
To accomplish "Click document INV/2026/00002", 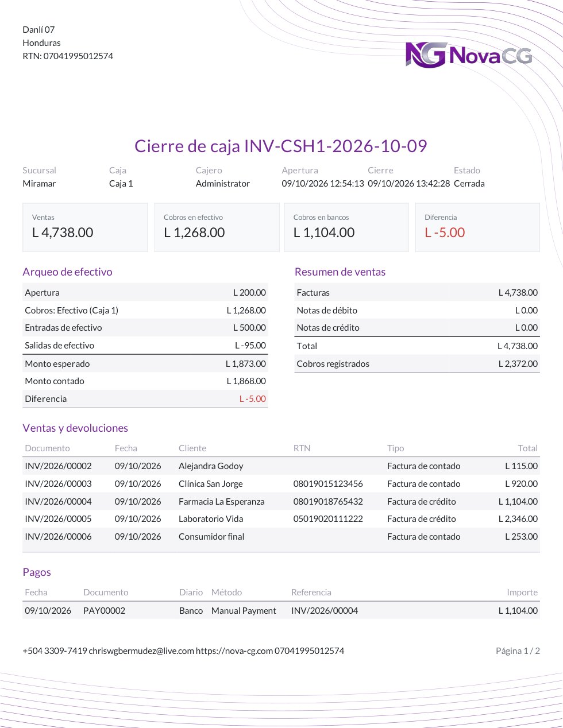I will point(58,466).
